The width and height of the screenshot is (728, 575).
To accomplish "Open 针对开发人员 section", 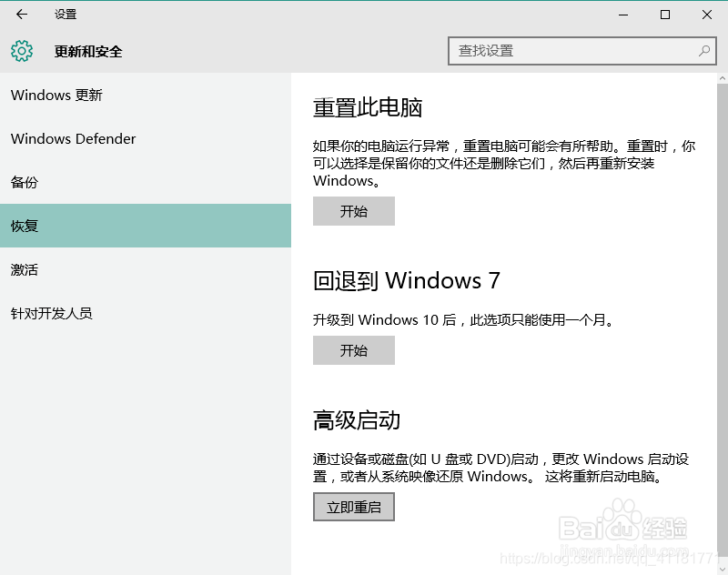I will [x=146, y=313].
